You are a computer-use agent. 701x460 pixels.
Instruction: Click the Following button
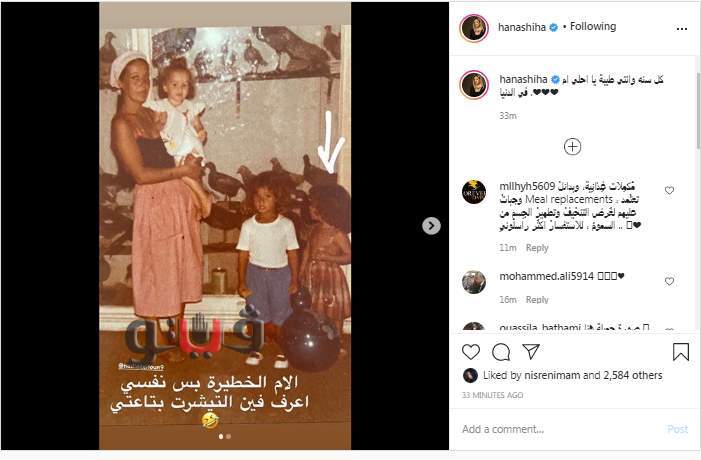click(x=593, y=27)
